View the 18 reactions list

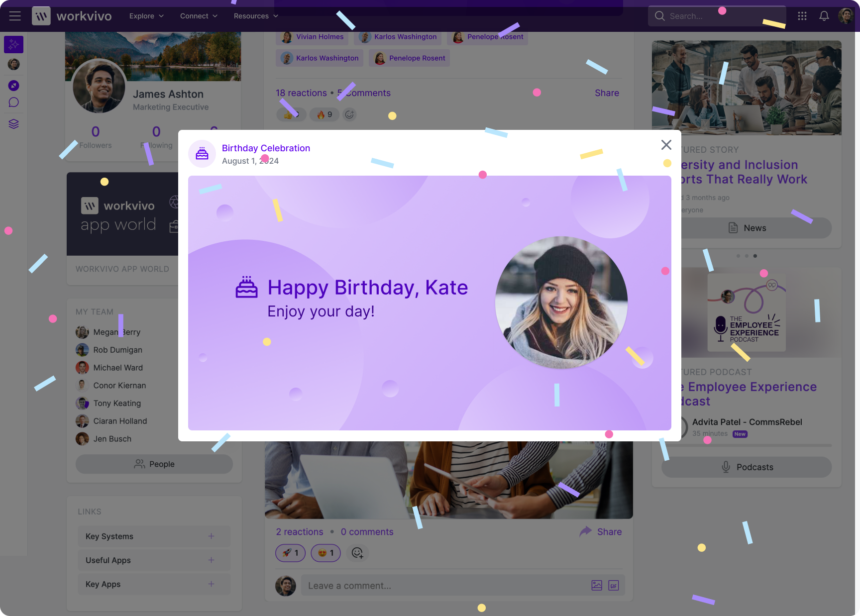pos(302,93)
